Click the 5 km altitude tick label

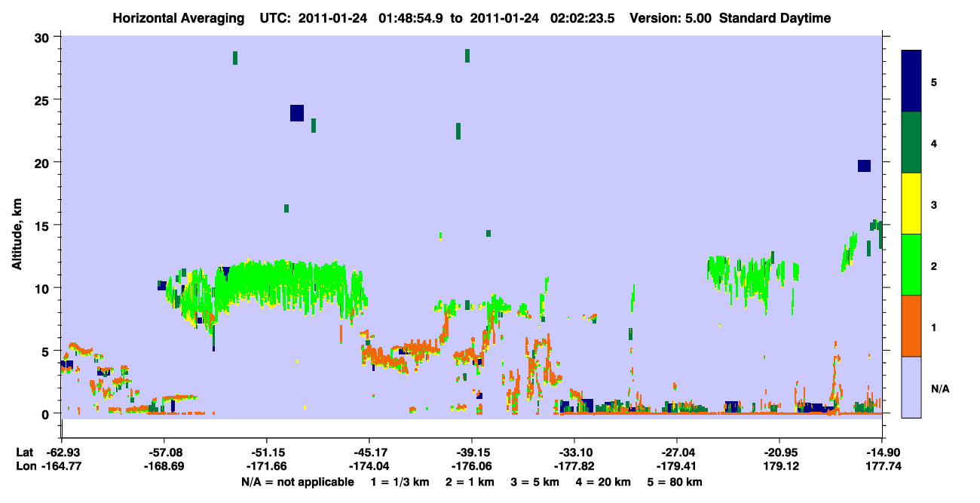pyautogui.click(x=47, y=351)
